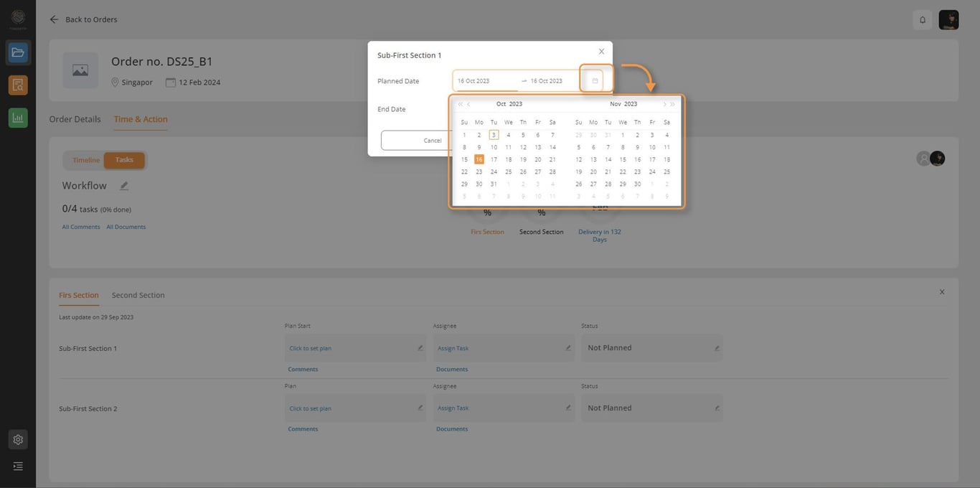Click edit pencil in Sub-First Section 1 status field
This screenshot has width=980, height=488.
tap(717, 348)
